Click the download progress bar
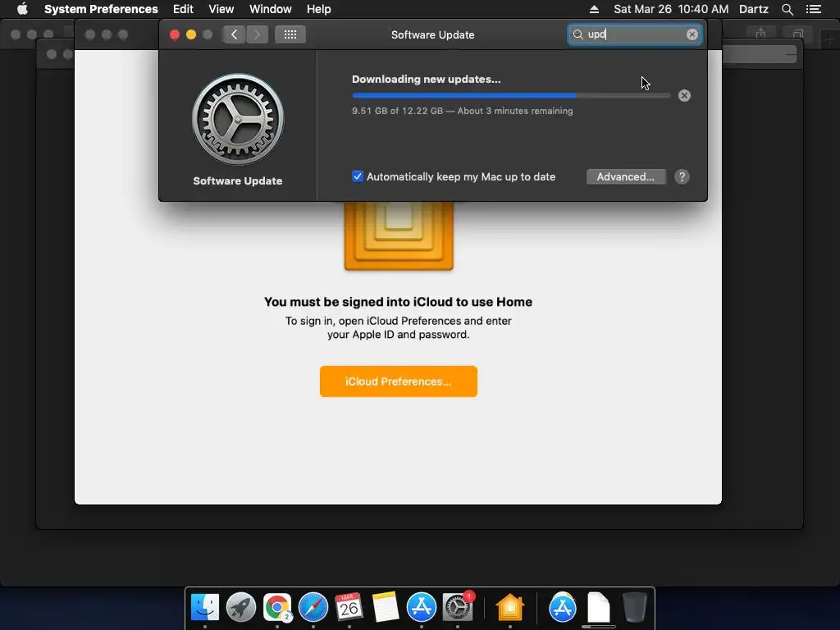Viewport: 840px width, 630px height. click(511, 95)
